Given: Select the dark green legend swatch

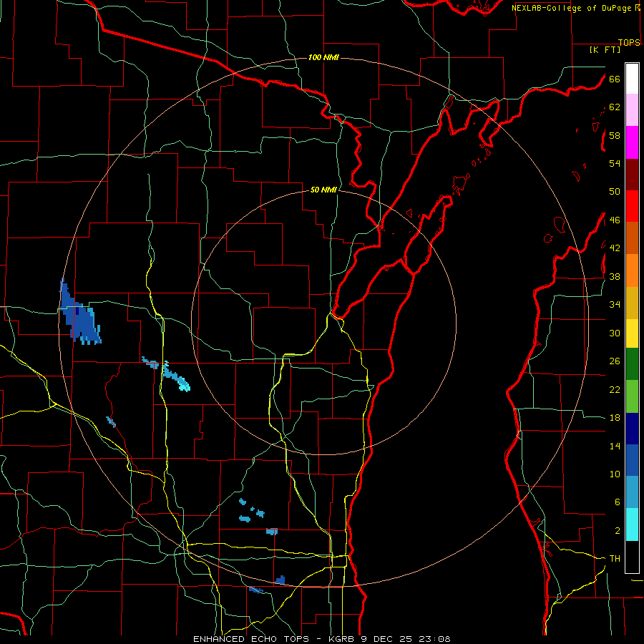Looking at the screenshot, I should click(x=632, y=364).
